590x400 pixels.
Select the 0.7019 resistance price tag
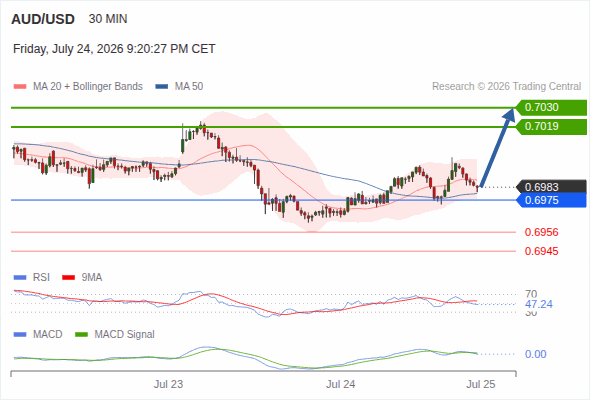pos(551,127)
